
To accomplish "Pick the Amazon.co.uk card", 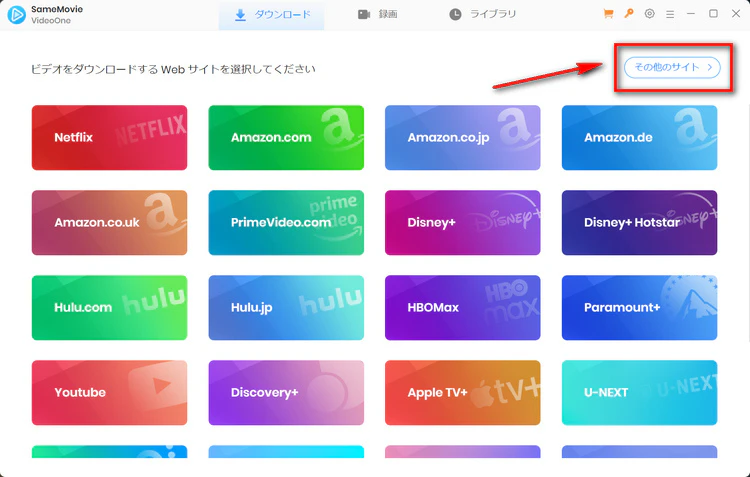I will pyautogui.click(x=109, y=222).
